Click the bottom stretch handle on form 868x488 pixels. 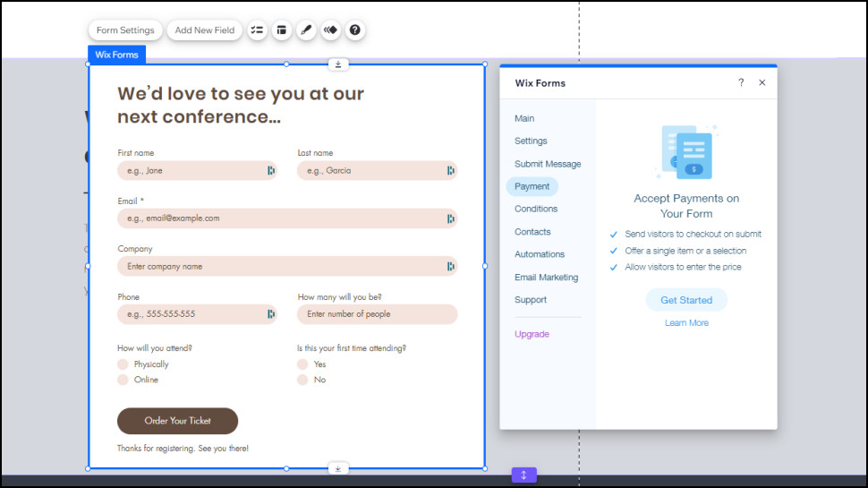338,468
